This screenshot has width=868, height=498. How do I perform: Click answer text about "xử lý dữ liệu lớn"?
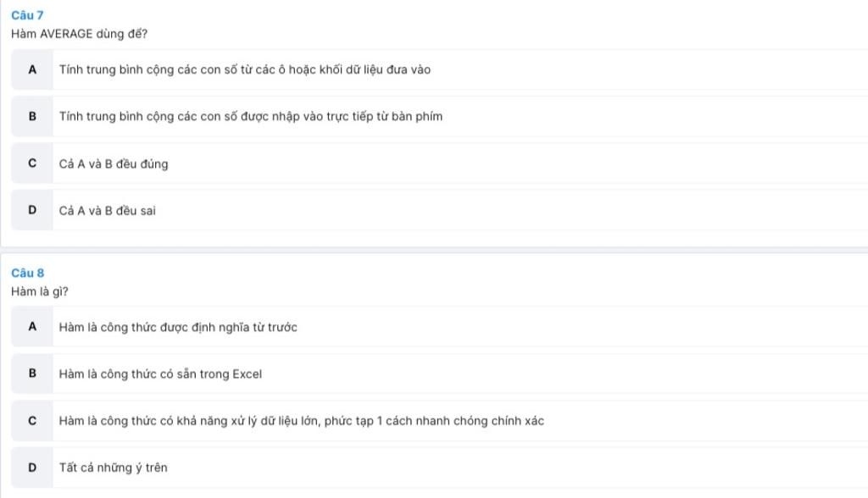coord(301,421)
